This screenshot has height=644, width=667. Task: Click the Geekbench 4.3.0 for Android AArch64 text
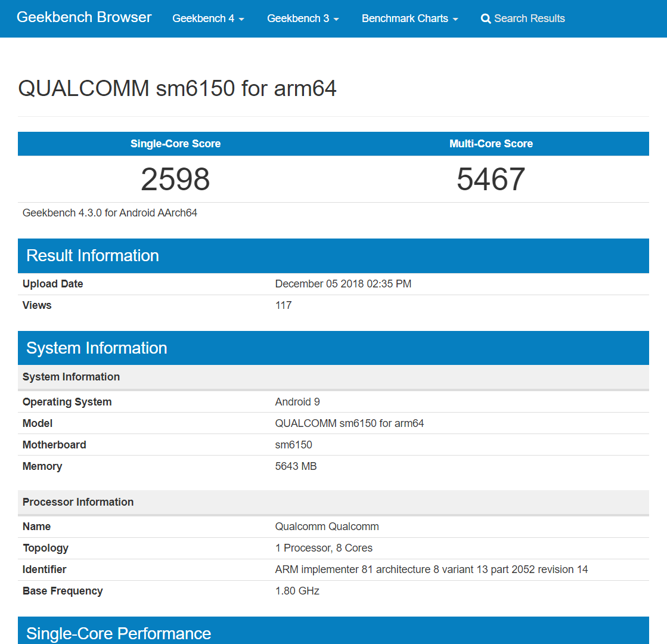coord(110,213)
